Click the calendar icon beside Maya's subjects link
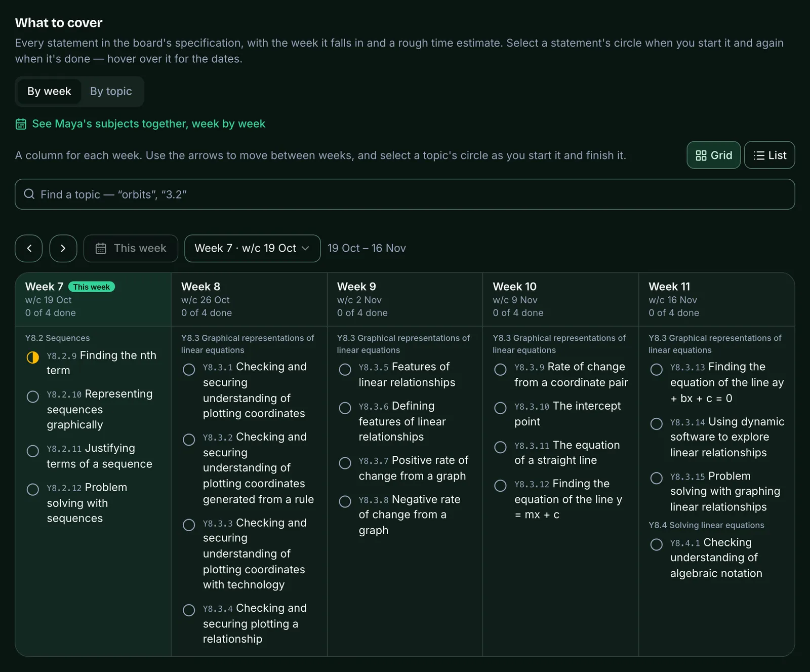Screen dimensions: 810x672 [x=21, y=124]
